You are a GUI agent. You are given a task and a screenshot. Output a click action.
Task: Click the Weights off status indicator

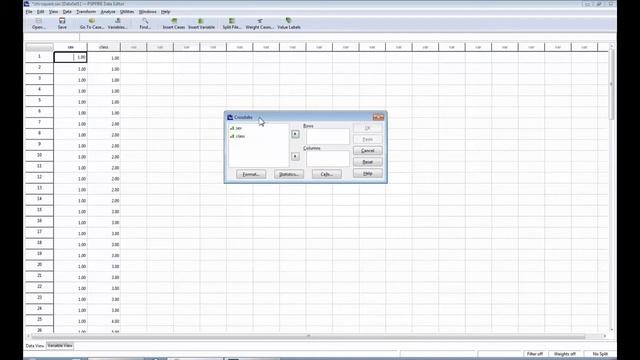(x=565, y=354)
